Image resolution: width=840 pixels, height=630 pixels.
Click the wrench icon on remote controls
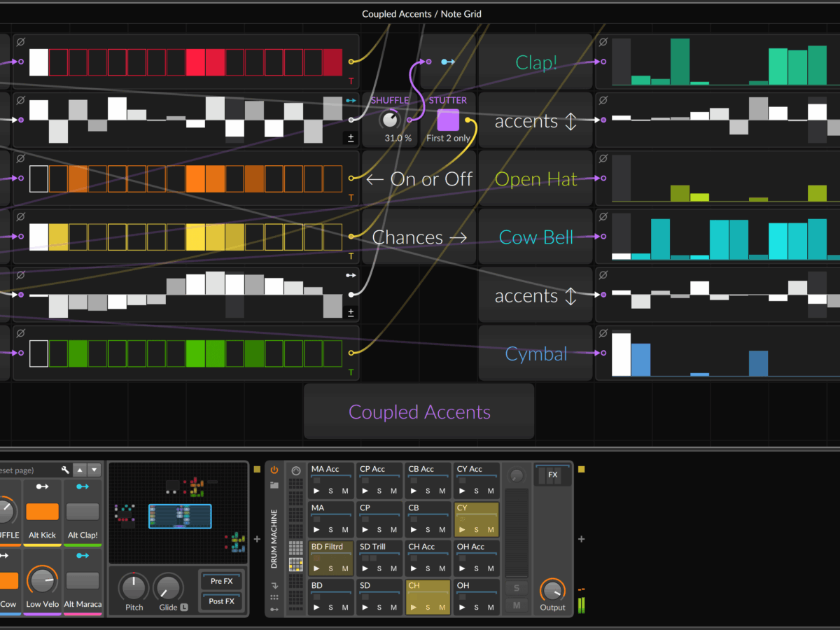(65, 470)
